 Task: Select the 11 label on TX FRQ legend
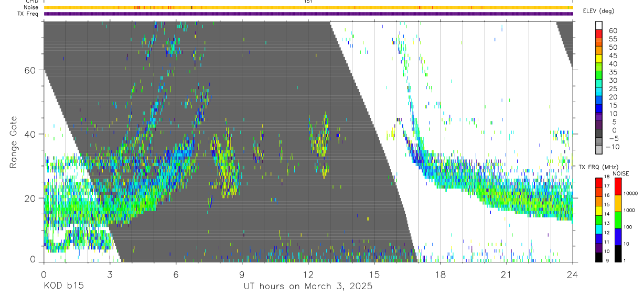(x=606, y=242)
